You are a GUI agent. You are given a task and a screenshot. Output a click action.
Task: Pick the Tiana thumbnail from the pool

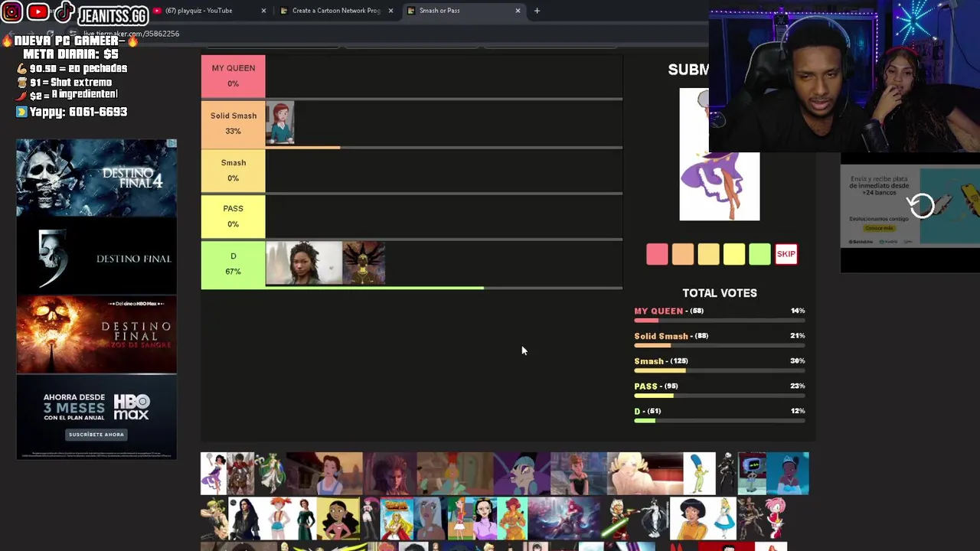pos(788,473)
